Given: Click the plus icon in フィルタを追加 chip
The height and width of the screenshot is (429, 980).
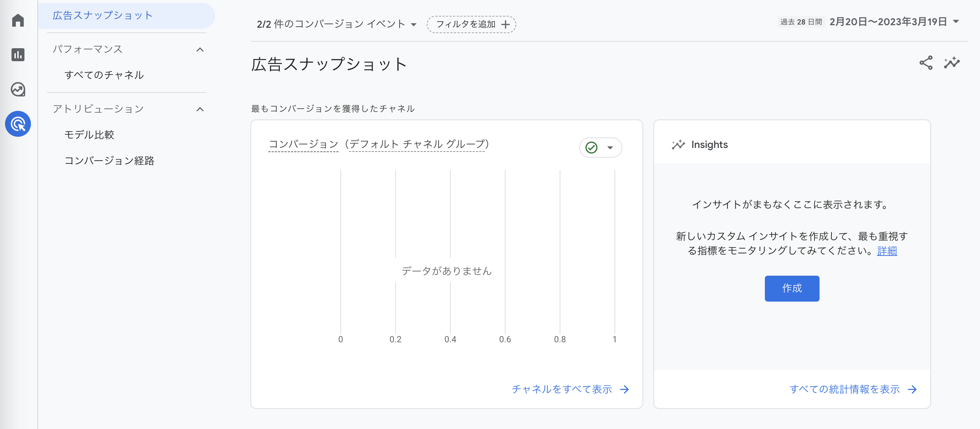Looking at the screenshot, I should (x=505, y=25).
